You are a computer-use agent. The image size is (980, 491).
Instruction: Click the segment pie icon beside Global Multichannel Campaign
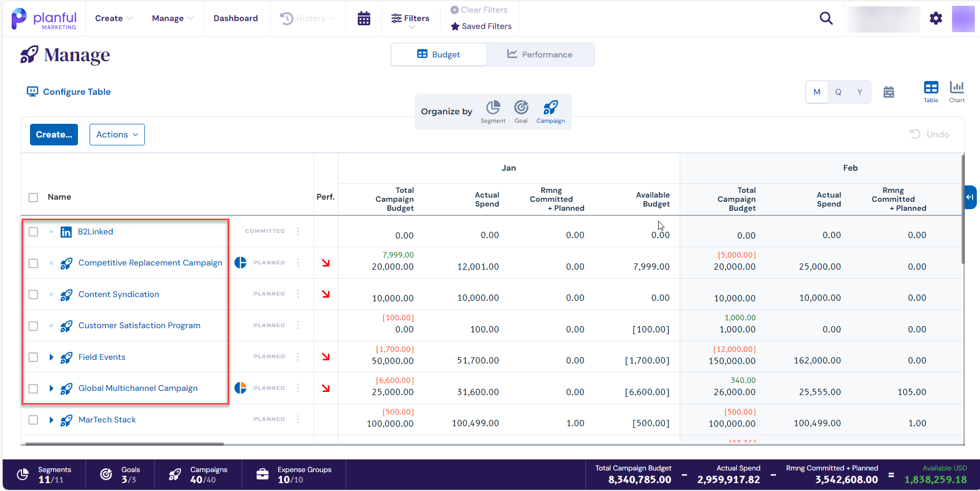[240, 388]
